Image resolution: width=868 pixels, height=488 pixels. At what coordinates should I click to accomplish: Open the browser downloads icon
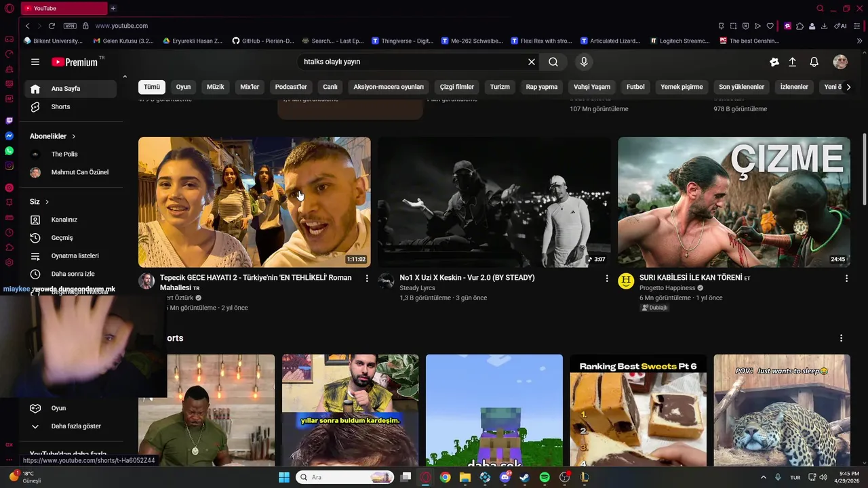click(x=825, y=26)
